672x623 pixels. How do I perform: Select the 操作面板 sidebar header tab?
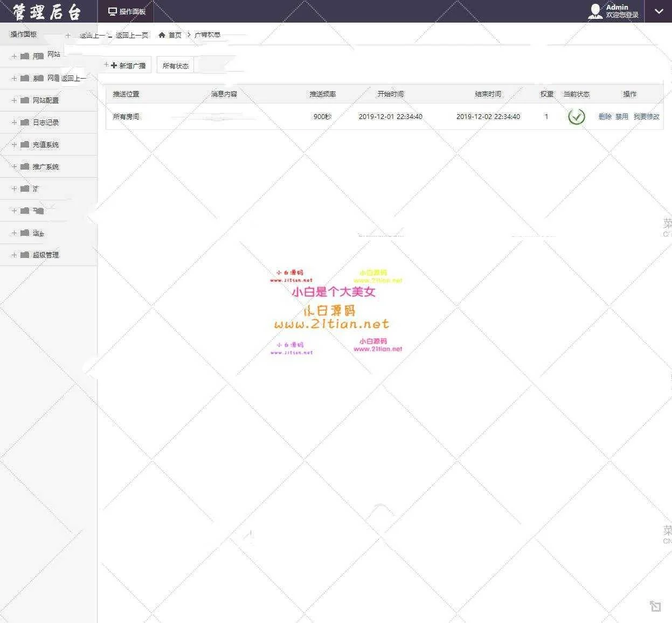click(24, 34)
